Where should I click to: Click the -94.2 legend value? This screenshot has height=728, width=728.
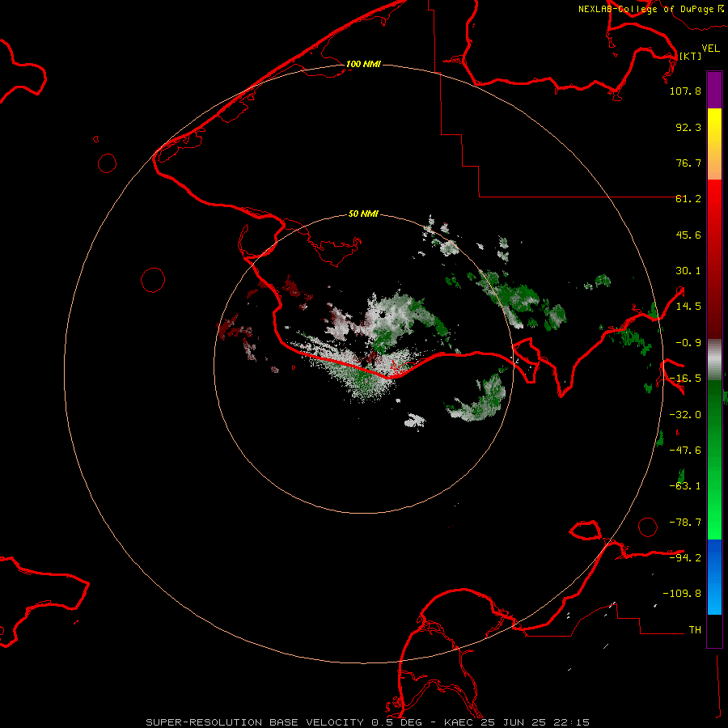pyautogui.click(x=685, y=558)
